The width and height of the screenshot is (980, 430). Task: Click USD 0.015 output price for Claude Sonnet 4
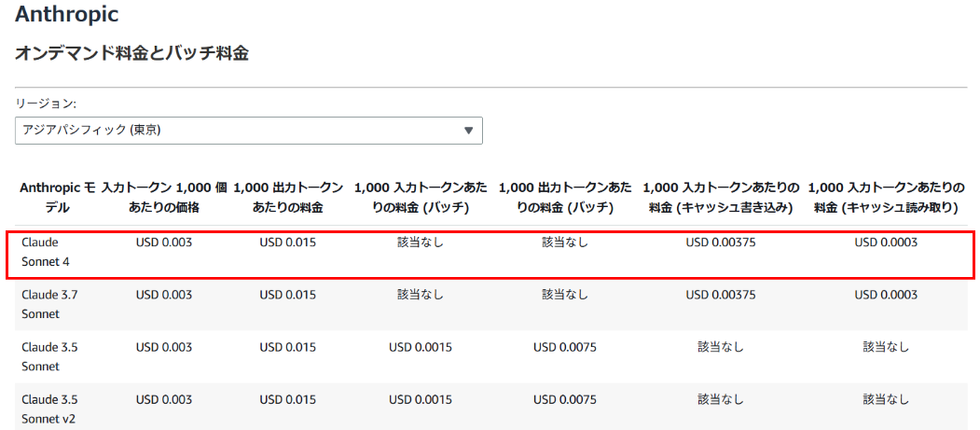(x=287, y=243)
